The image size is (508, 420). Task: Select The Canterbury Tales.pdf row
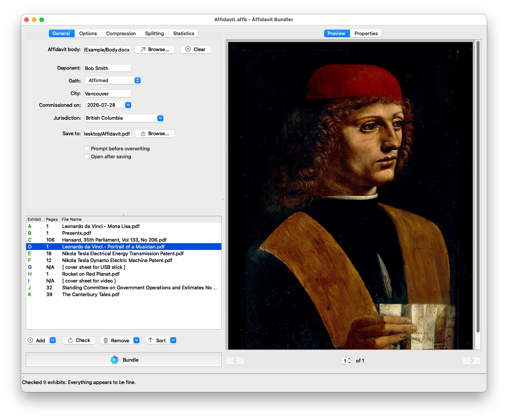point(124,294)
